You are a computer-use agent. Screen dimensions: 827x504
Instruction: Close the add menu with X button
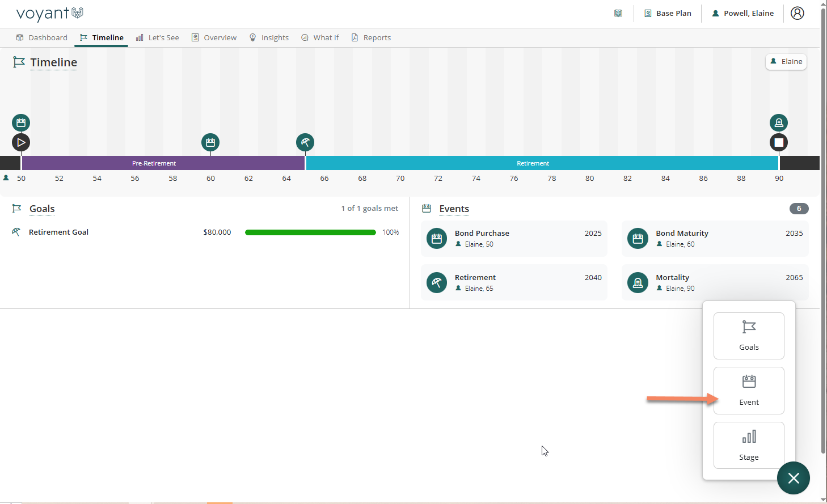[x=793, y=478]
